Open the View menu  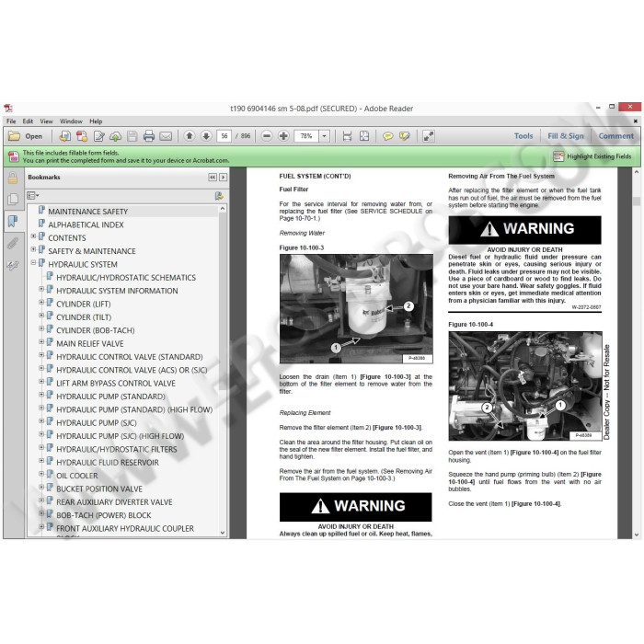(46, 121)
